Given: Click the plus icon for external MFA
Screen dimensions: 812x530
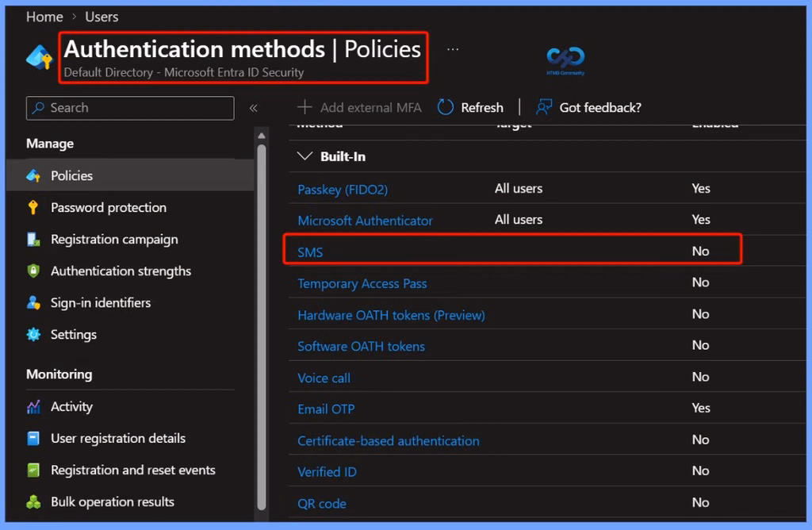Looking at the screenshot, I should coord(304,107).
